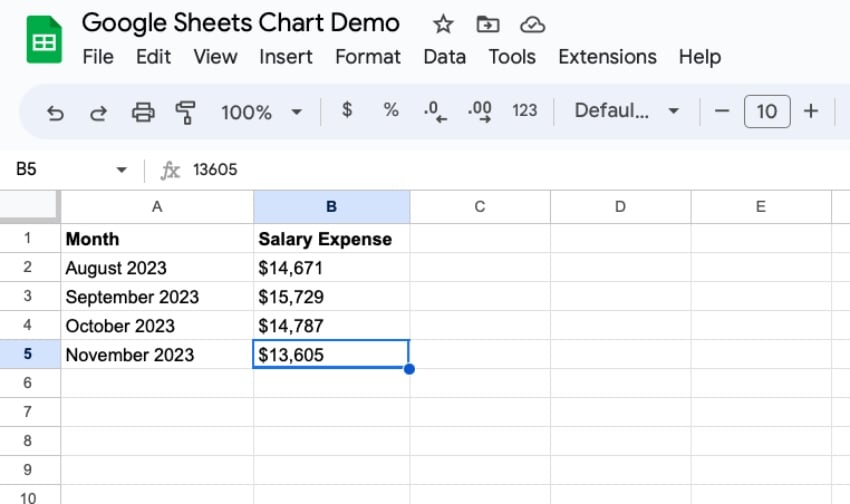Format as percent

tap(391, 110)
